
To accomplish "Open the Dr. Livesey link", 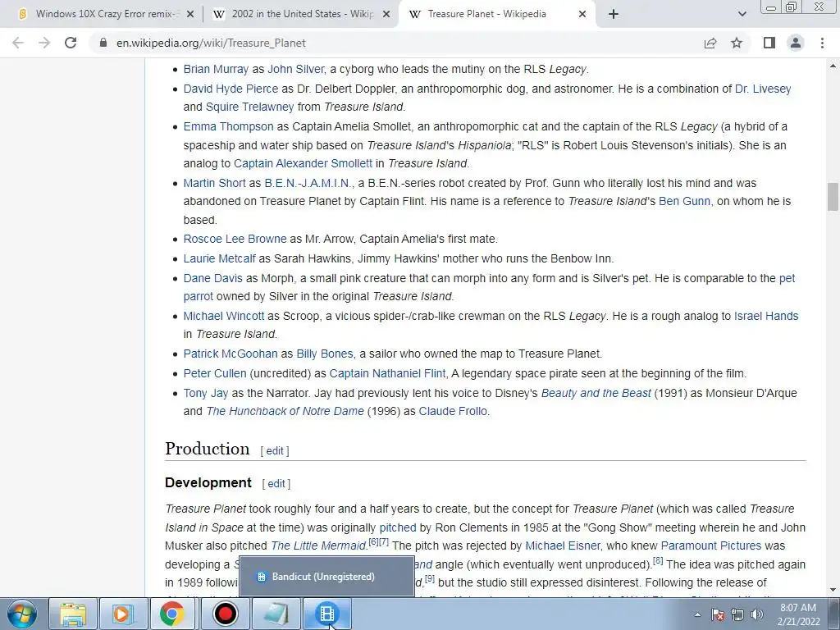I will (x=763, y=89).
